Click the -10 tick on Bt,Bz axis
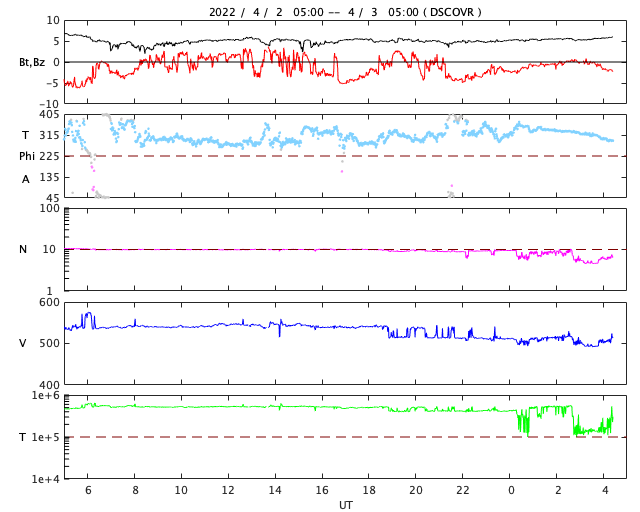The image size is (640, 512). (49, 104)
